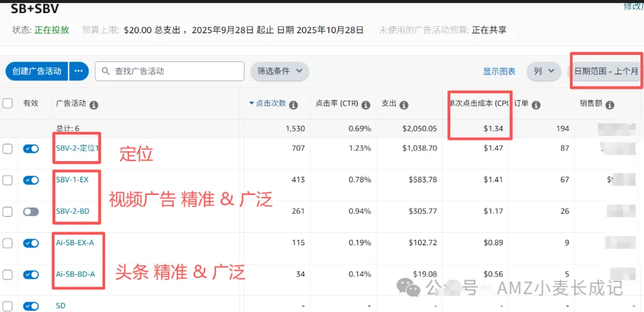Click the info icon beside 订单 column
Image resolution: width=644 pixels, height=312 pixels.
point(535,105)
